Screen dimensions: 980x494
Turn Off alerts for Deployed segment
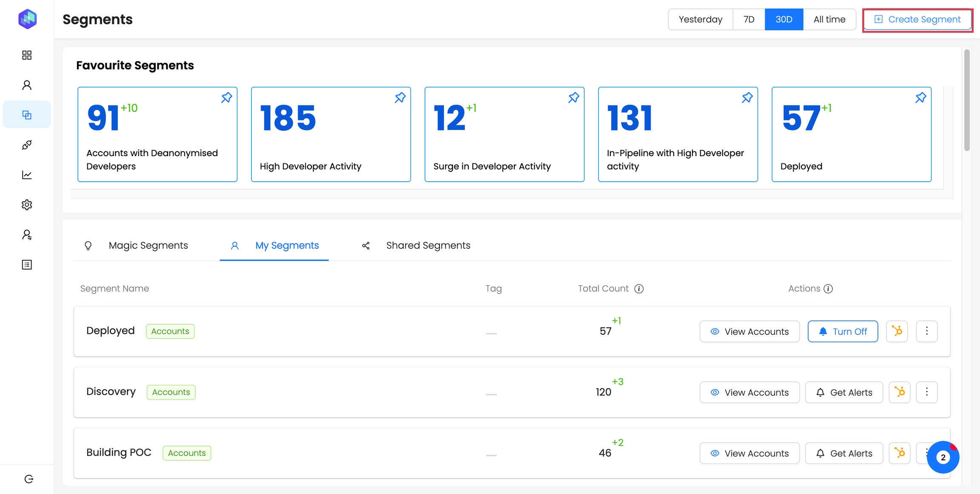click(x=843, y=331)
